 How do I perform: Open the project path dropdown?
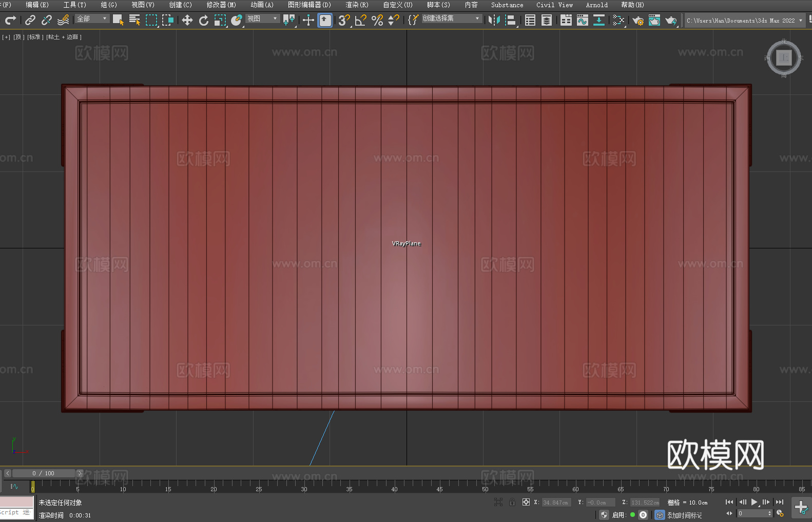[x=744, y=21]
